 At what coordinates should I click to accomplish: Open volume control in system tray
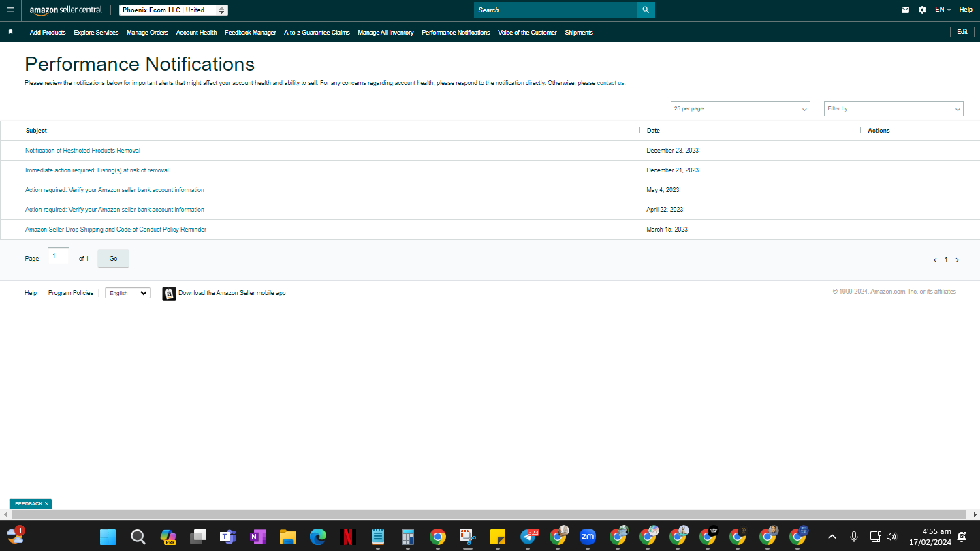891,537
